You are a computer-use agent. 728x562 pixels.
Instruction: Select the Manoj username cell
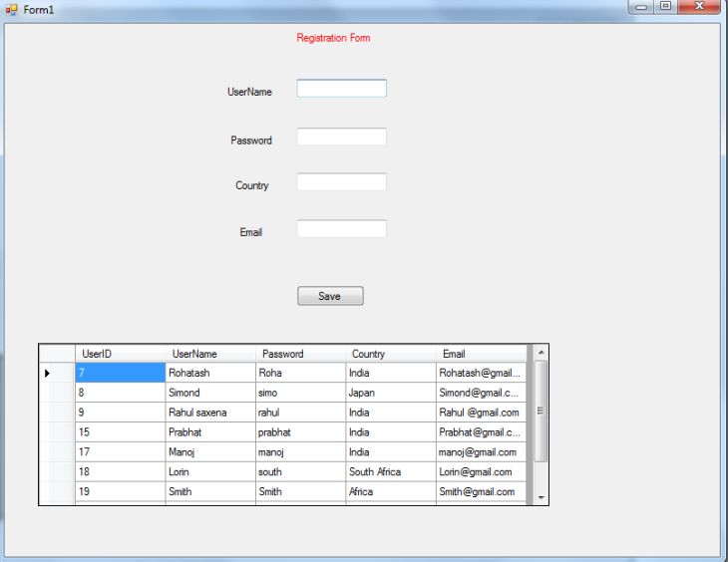(x=210, y=452)
